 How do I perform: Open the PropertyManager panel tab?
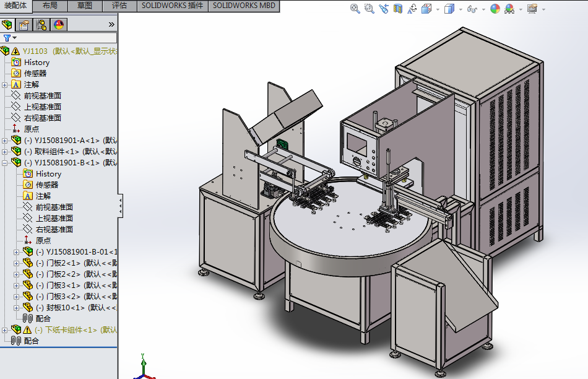click(24, 25)
